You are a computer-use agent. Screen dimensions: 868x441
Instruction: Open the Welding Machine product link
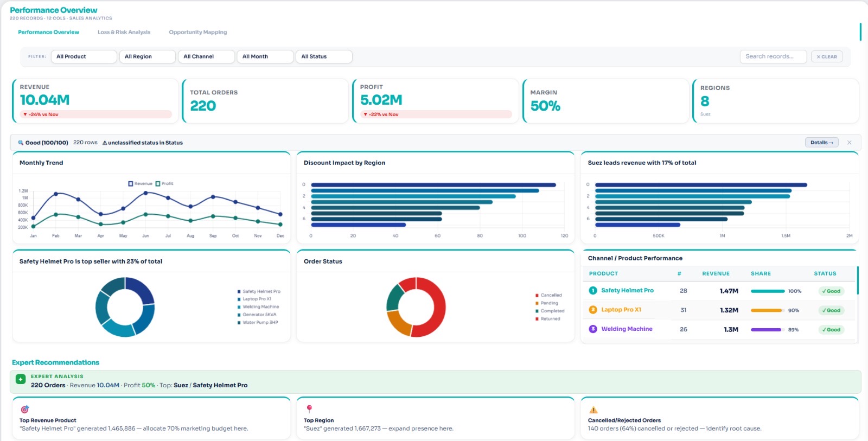[x=627, y=329]
